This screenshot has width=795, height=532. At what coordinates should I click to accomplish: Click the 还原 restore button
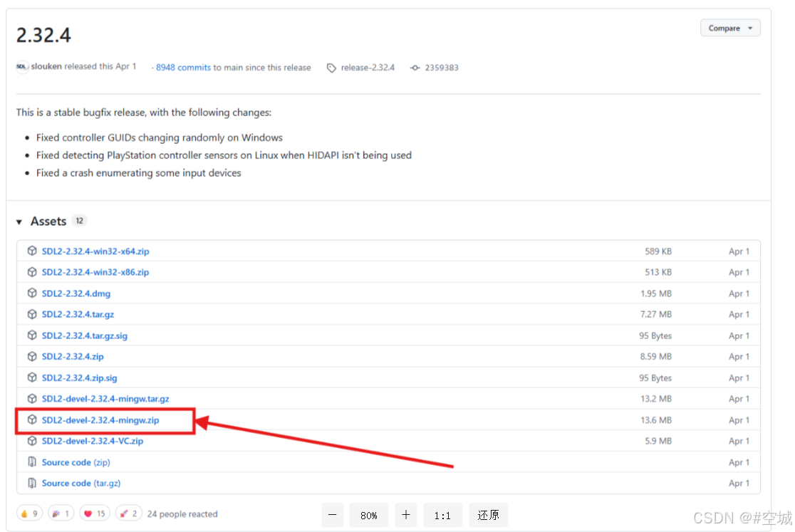[488, 516]
